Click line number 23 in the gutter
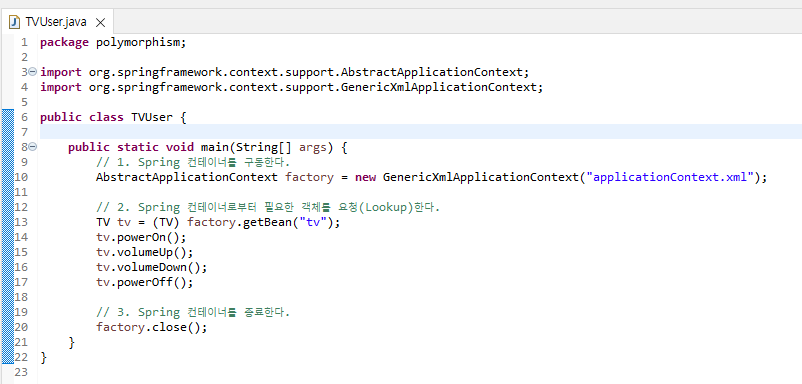The height and width of the screenshot is (384, 802). (21, 372)
